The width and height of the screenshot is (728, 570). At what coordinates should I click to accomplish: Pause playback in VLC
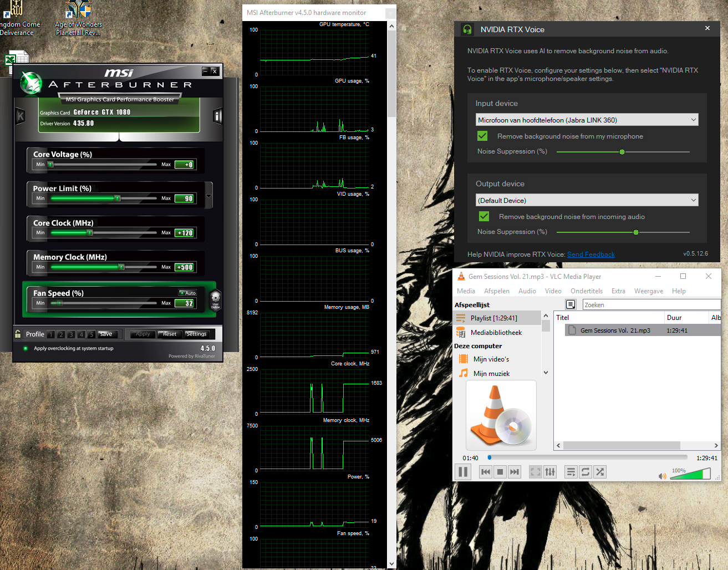pos(463,472)
